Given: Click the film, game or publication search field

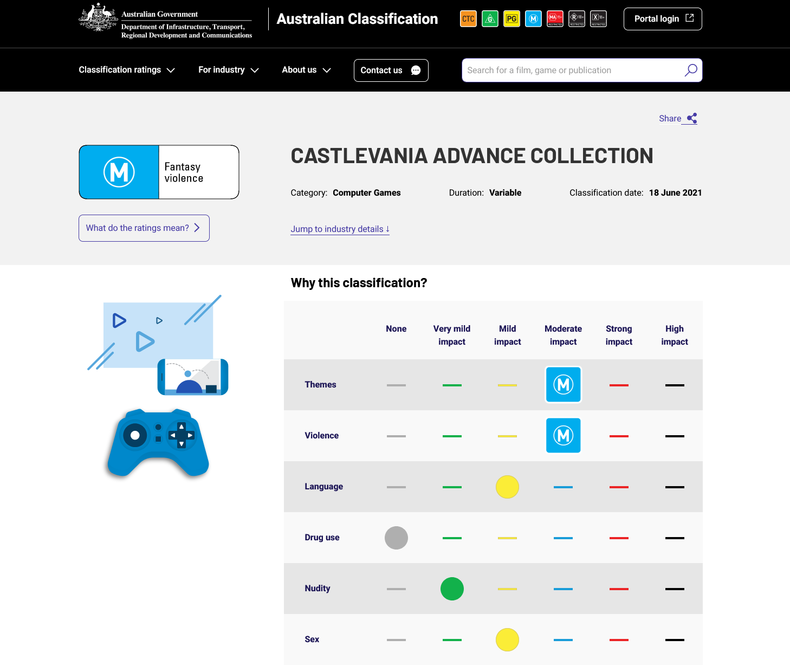Looking at the screenshot, I should (x=572, y=70).
